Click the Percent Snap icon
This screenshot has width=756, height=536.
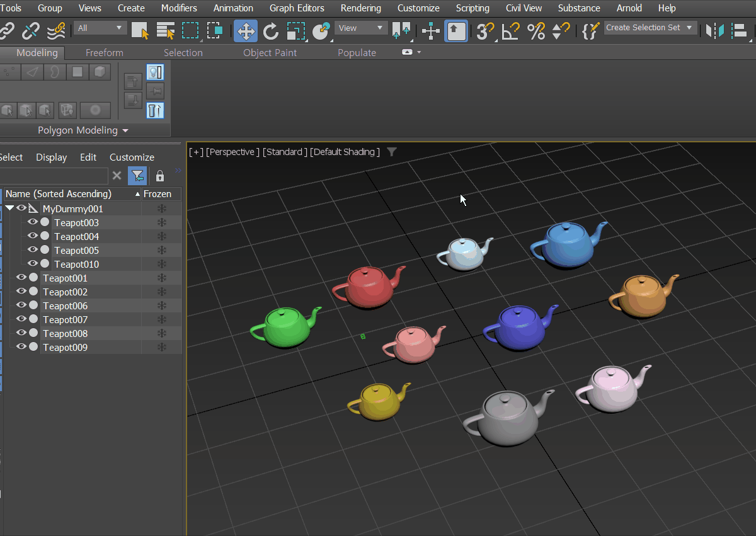(x=535, y=31)
